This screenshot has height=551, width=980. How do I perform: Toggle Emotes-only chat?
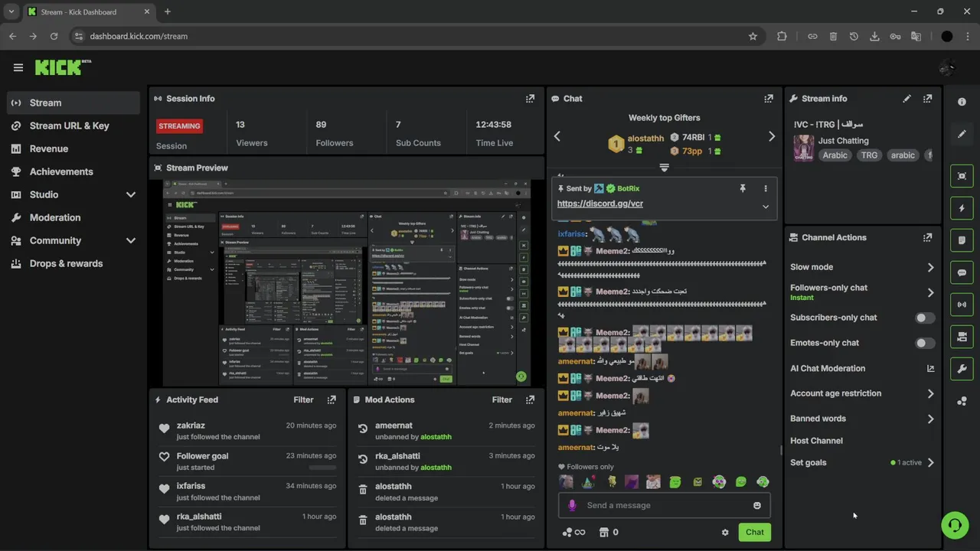coord(925,343)
